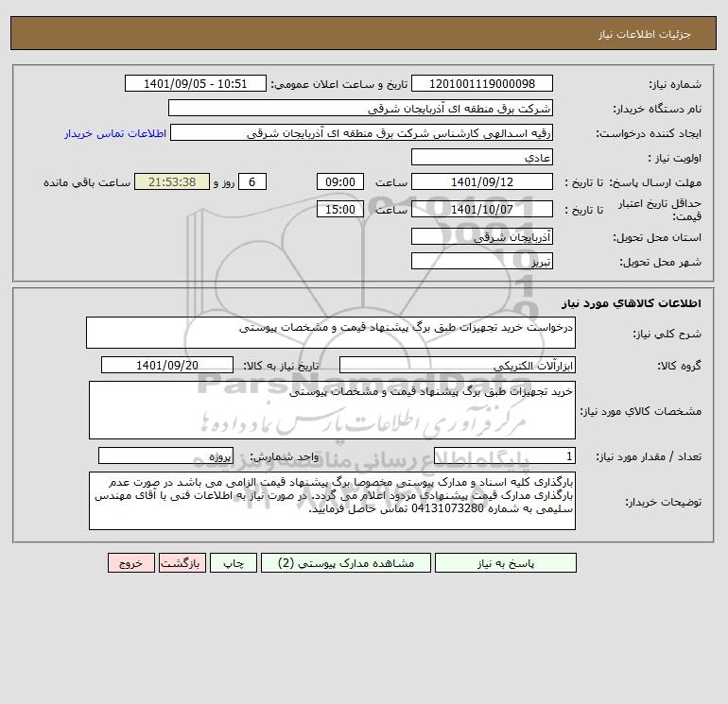Click the 'مهلت ارسال پاسخ:' label

655,182
